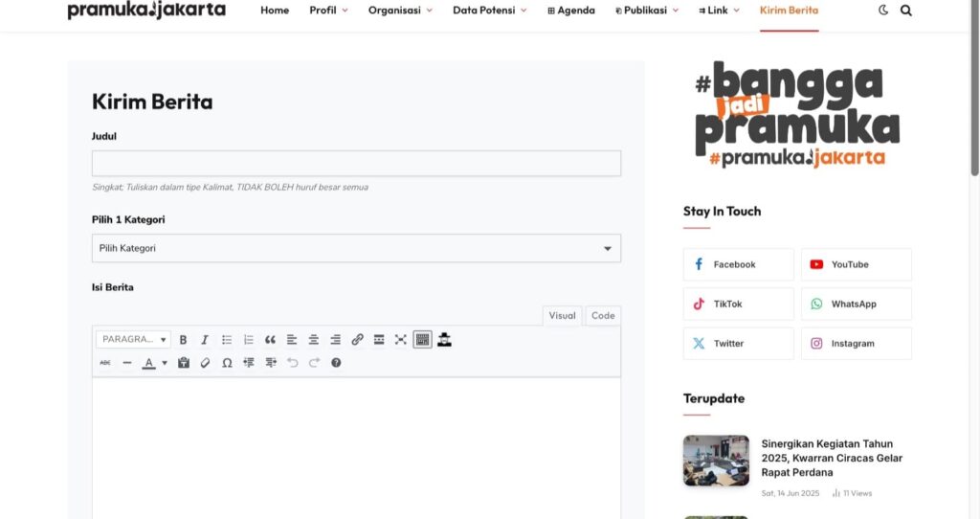This screenshot has width=980, height=519.
Task: Open the Agenda menu item
Action: coord(571,10)
